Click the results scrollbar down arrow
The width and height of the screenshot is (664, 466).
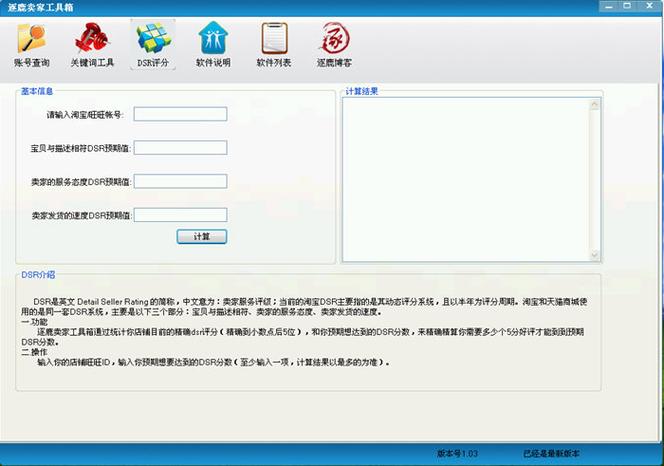[x=595, y=255]
